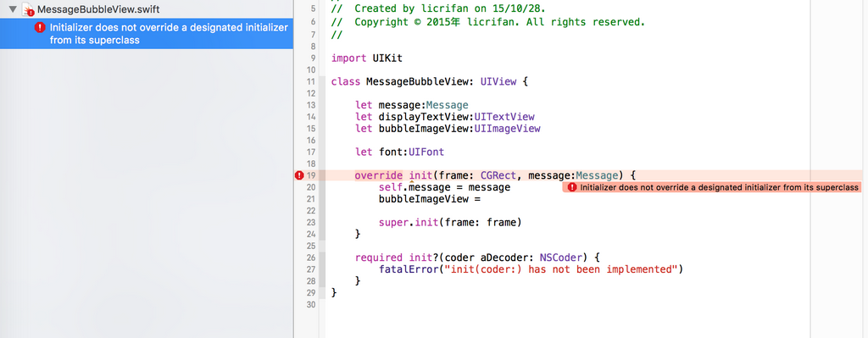Click the 'UITextView' type
This screenshot has height=338, width=868.
click(504, 117)
